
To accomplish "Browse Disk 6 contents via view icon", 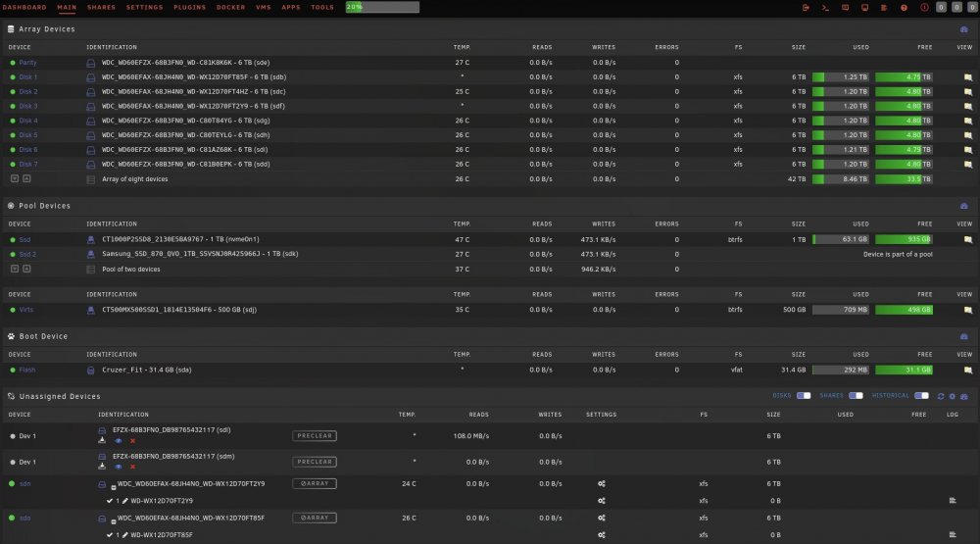I will tap(967, 150).
